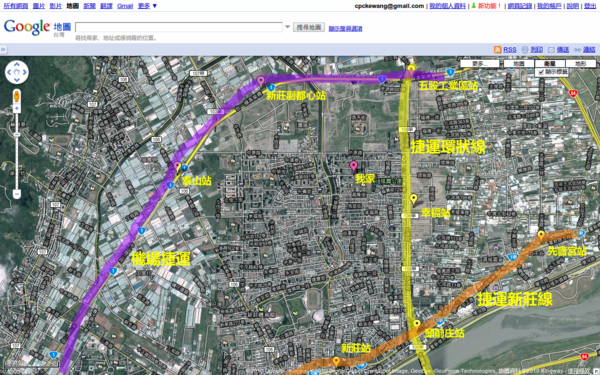Open the search box dropdown arrow
Screen dimensions: 600x375
pyautogui.click(x=287, y=27)
